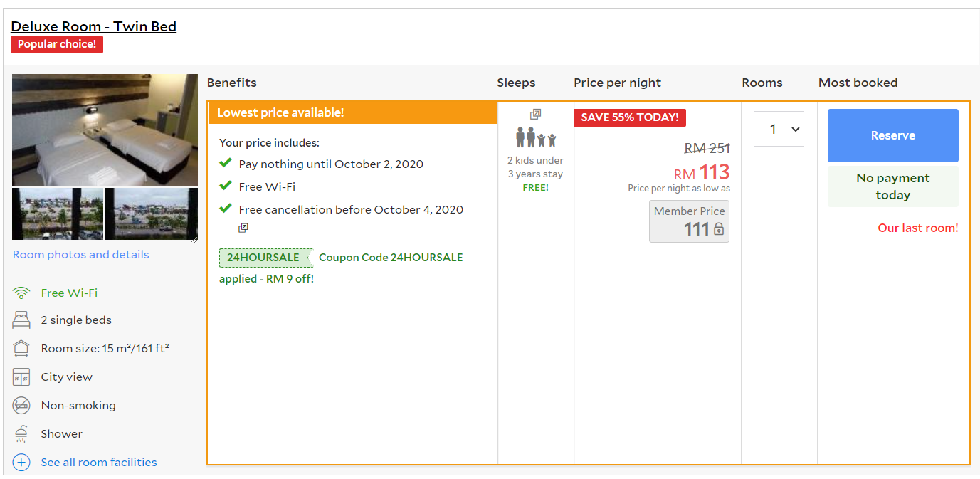Open Room photos and details link
The image size is (980, 479).
click(x=80, y=255)
